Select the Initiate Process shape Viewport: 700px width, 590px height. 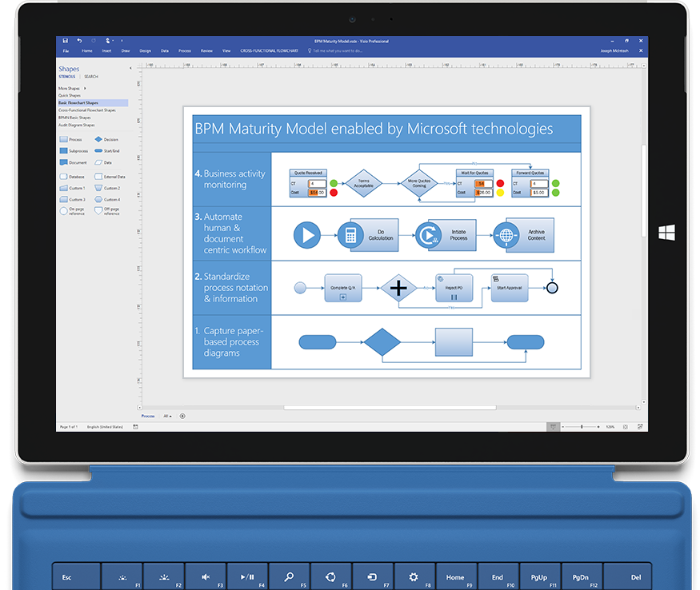point(446,235)
